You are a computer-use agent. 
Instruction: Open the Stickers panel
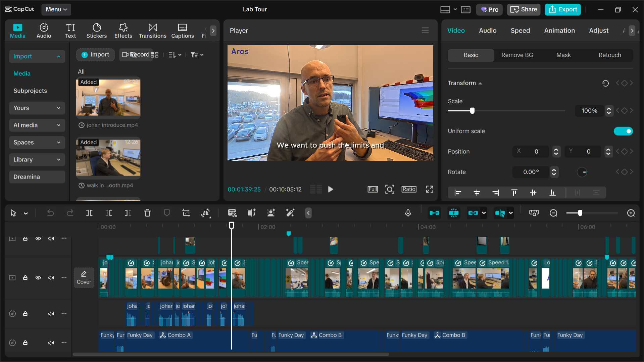[96, 31]
